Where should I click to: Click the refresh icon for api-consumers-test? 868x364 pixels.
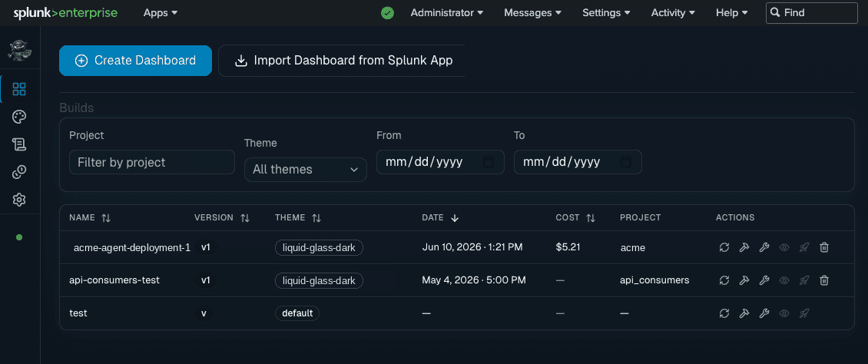[x=724, y=280]
